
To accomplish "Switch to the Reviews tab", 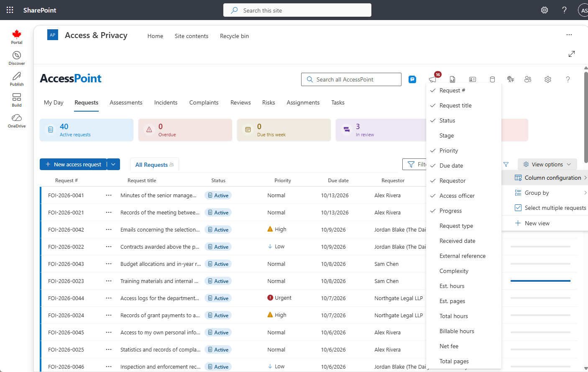I will 240,102.
